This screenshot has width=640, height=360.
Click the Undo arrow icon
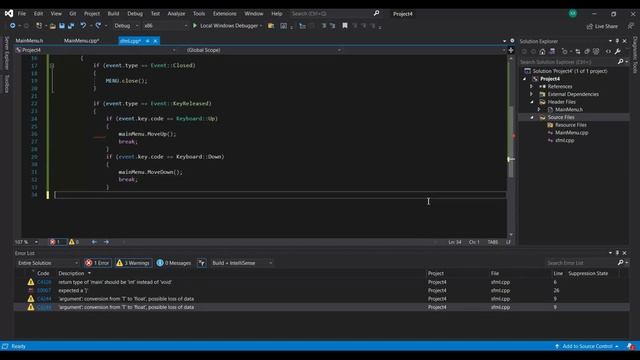click(83, 26)
